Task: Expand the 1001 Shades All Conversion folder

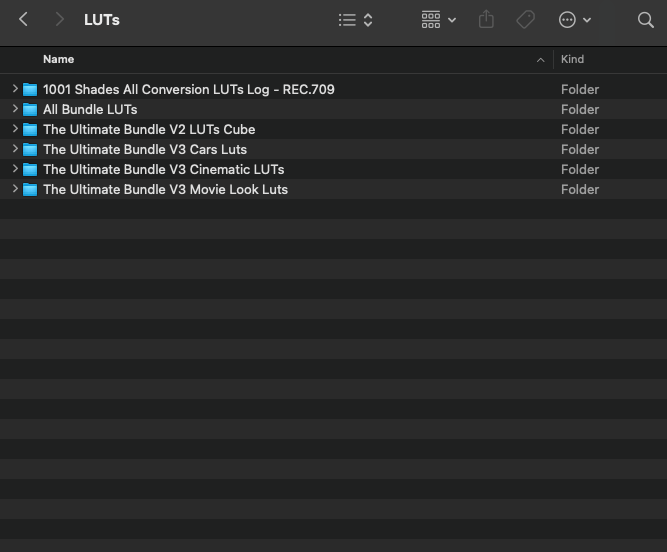Action: coord(15,90)
